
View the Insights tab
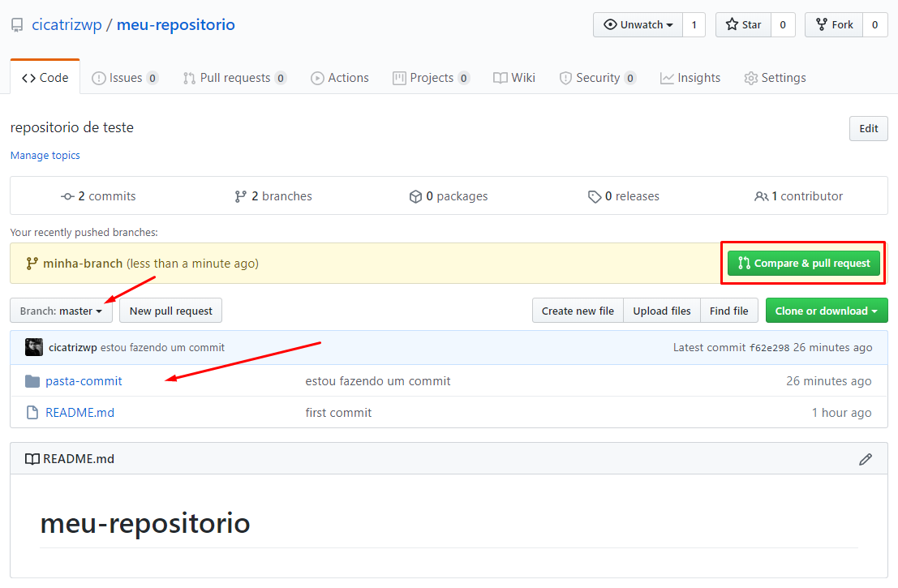coord(690,78)
